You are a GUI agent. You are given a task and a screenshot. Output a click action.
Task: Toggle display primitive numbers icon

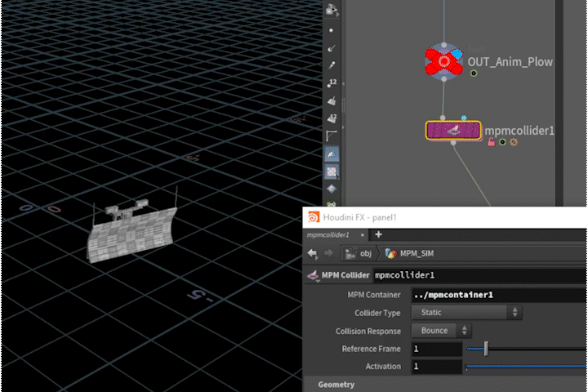(x=332, y=118)
